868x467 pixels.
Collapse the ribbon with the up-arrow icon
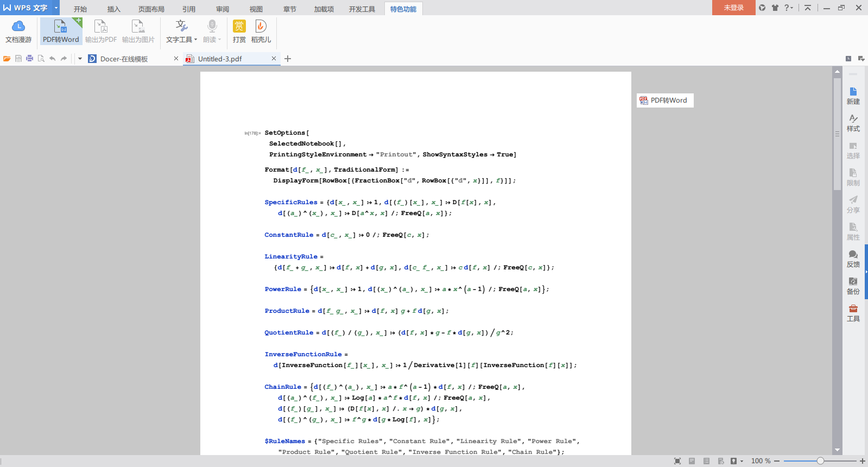pos(808,8)
